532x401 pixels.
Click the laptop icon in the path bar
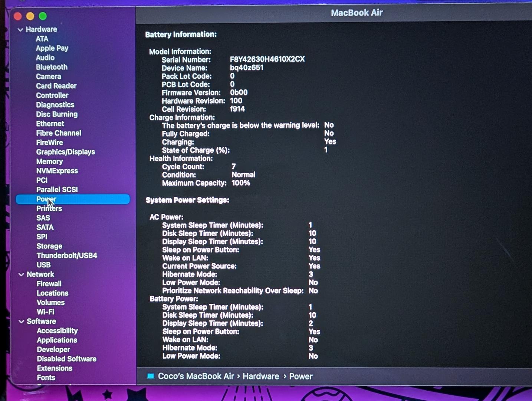pyautogui.click(x=151, y=376)
